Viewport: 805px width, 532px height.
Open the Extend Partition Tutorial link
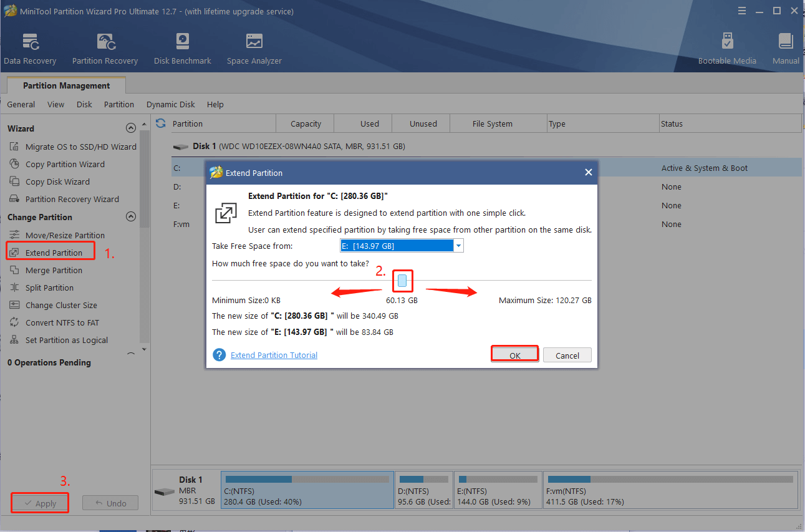tap(274, 355)
